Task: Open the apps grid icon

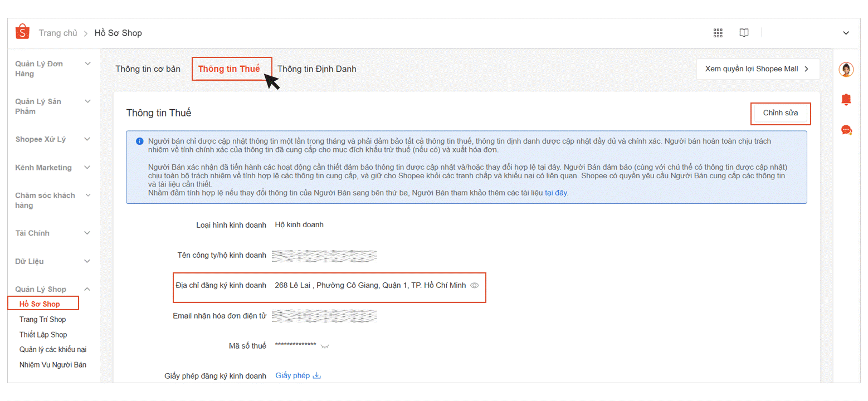Action: (718, 33)
